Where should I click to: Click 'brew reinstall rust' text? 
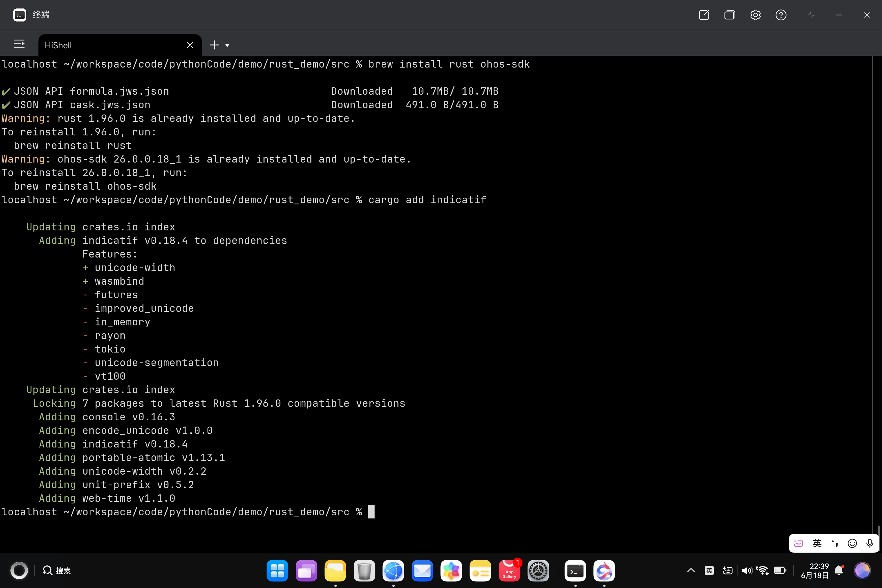click(73, 146)
